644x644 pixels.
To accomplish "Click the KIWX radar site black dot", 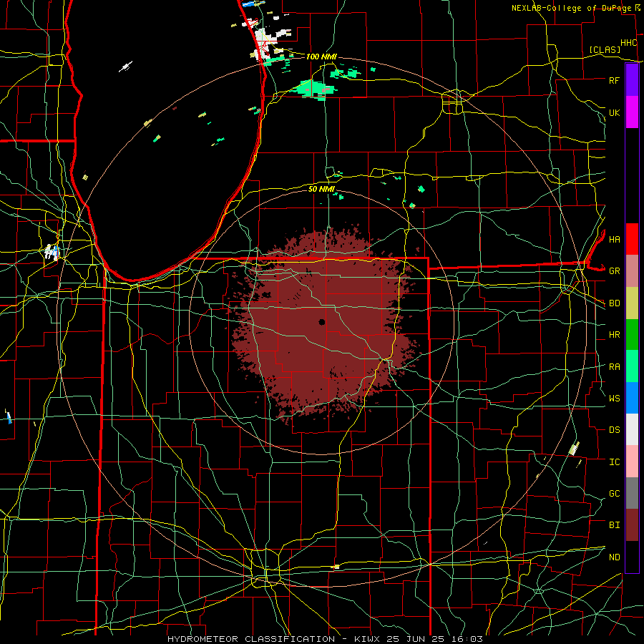I will 321,322.
